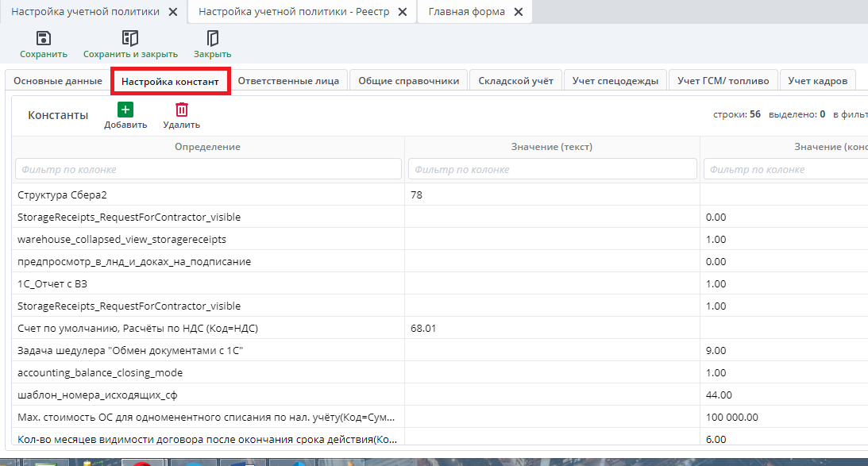Switch to Основные данные tab

[x=58, y=81]
